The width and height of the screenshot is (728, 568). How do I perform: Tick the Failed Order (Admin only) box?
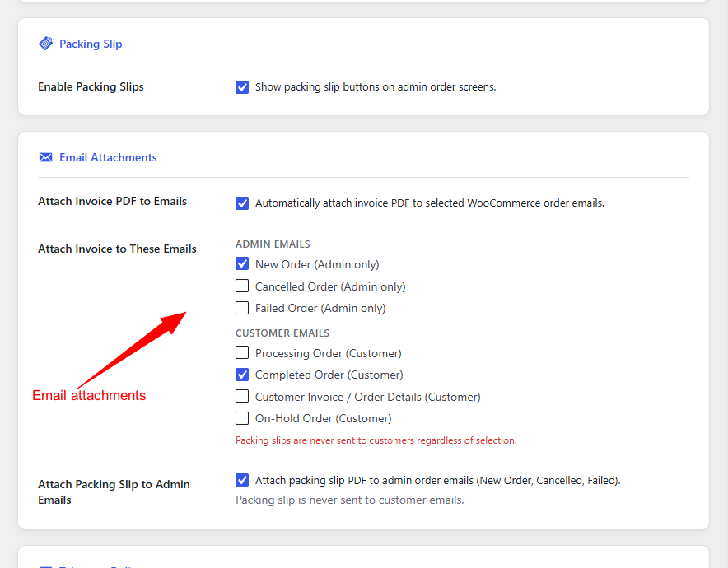[242, 308]
